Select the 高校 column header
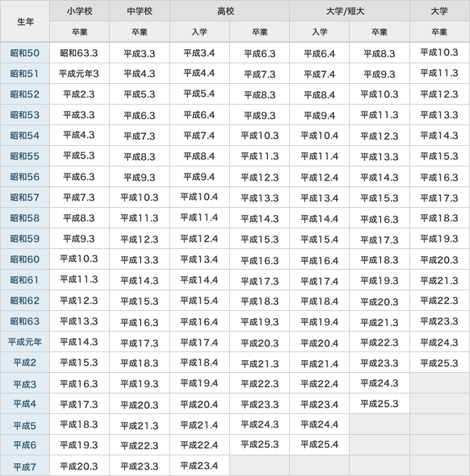Image resolution: width=470 pixels, height=476 pixels. point(229,11)
